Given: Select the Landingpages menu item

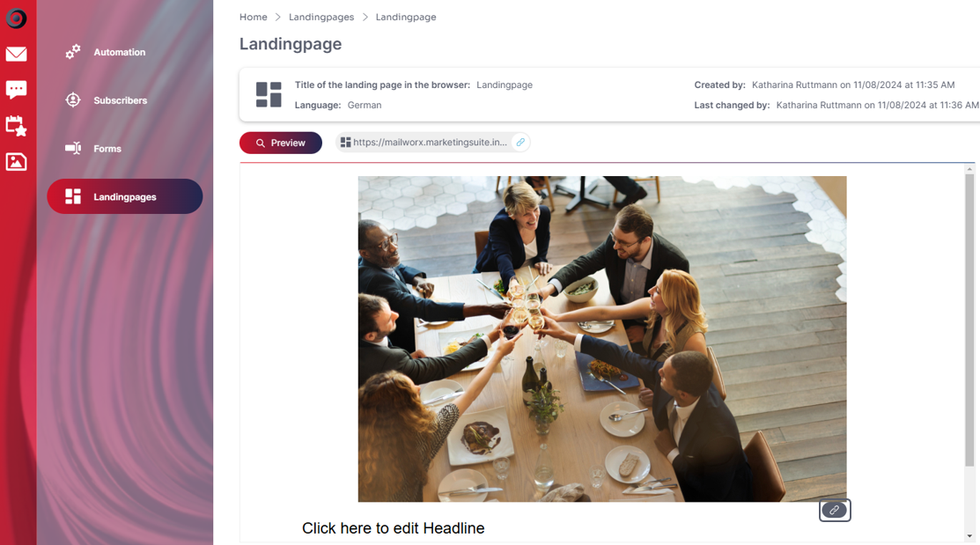Looking at the screenshot, I should (125, 196).
